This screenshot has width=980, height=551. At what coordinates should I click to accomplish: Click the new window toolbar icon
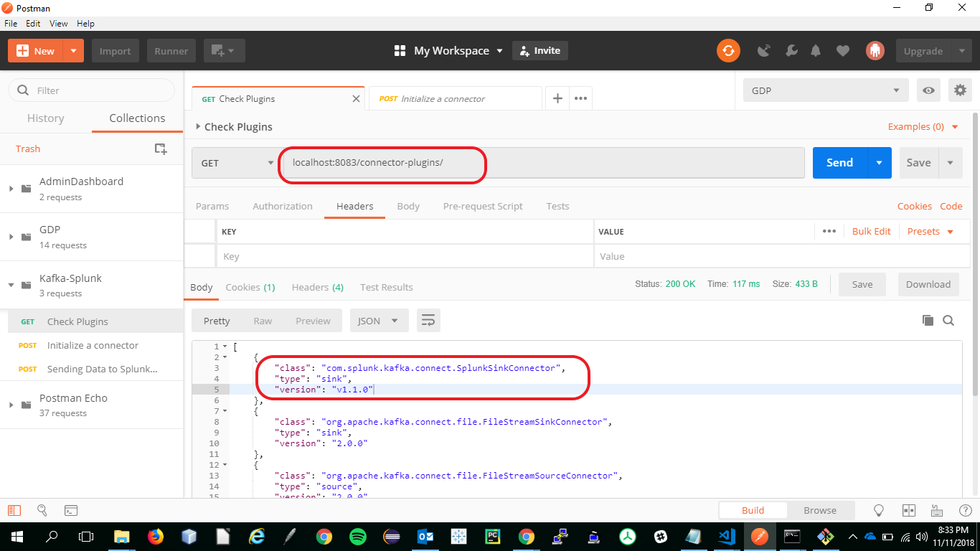coord(225,51)
